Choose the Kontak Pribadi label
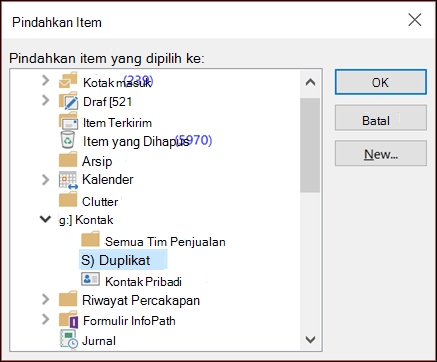The width and height of the screenshot is (437, 362). tap(143, 282)
